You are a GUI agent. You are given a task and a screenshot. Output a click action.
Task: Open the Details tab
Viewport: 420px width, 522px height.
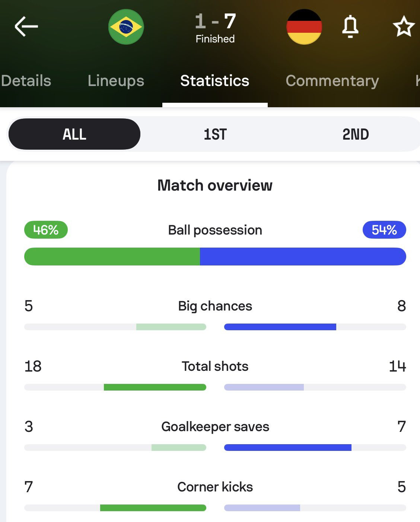pyautogui.click(x=26, y=81)
